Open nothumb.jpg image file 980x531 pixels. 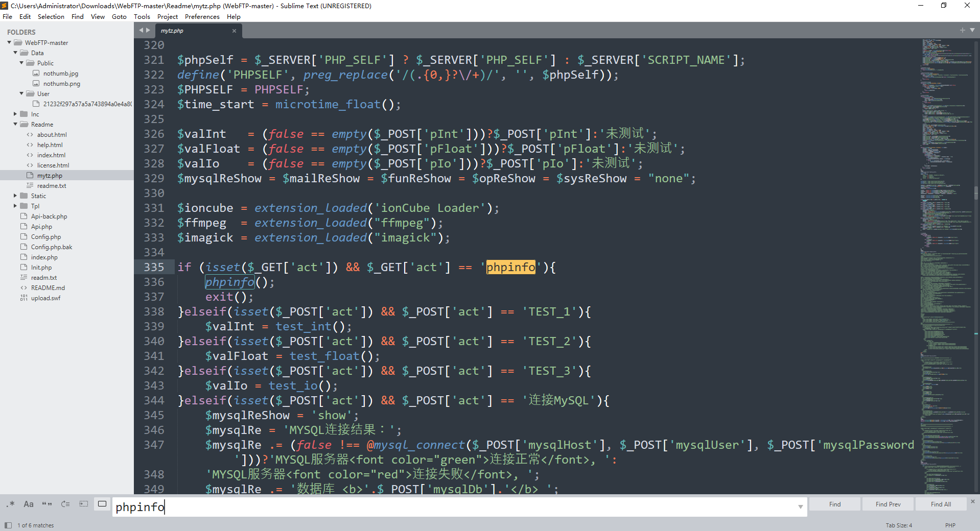(60, 74)
